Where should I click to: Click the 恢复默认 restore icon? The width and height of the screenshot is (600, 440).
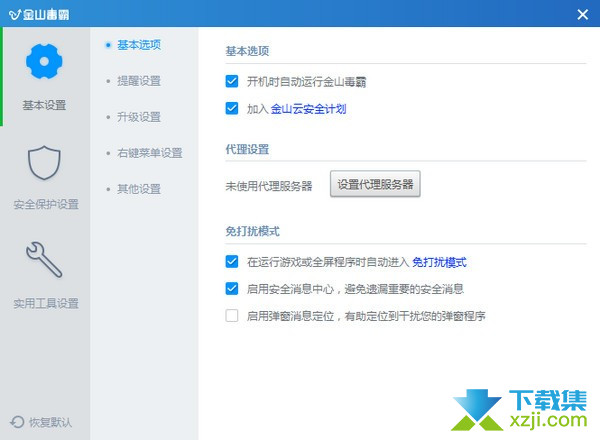coord(17,422)
